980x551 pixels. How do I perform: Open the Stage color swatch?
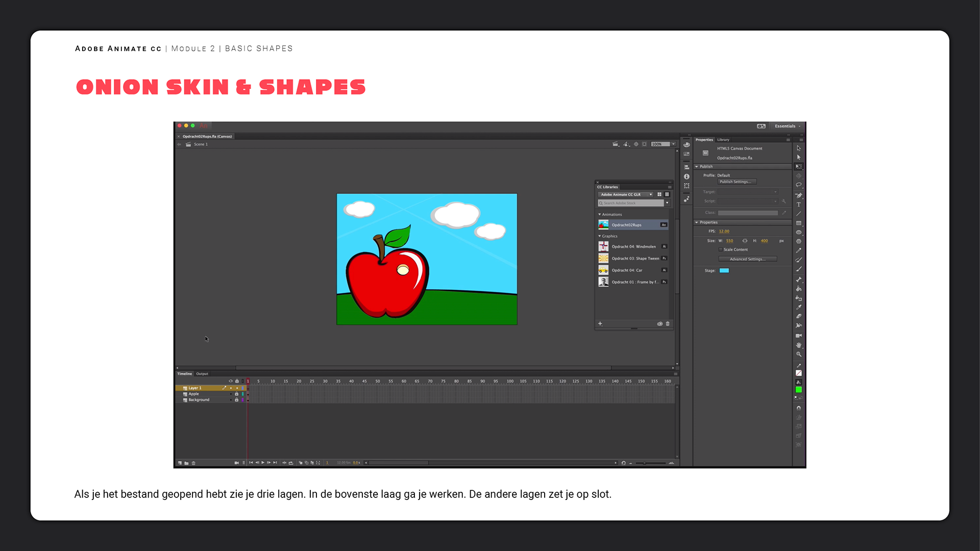724,270
